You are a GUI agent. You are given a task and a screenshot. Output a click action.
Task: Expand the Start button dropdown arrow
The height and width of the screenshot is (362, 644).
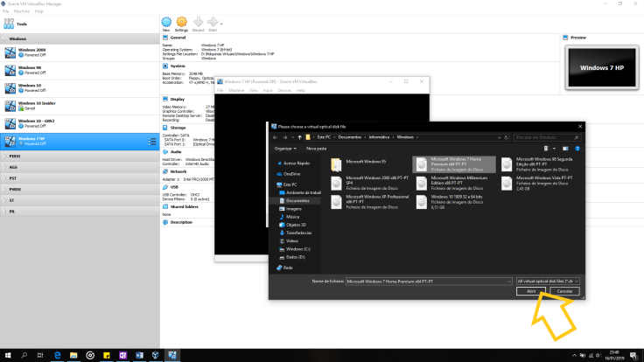pyautogui.click(x=221, y=24)
